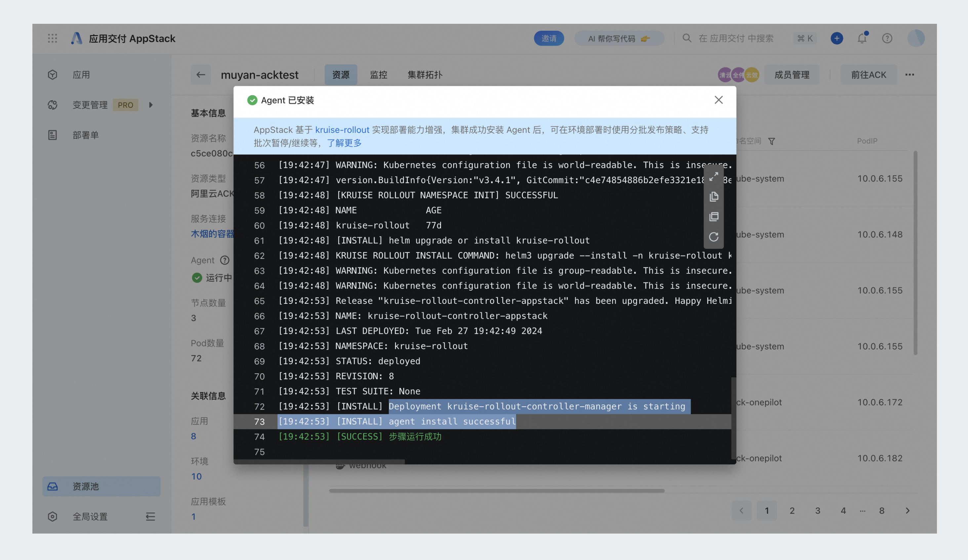The image size is (968, 560).
Task: Switch to the 资源 tab
Action: (x=341, y=74)
